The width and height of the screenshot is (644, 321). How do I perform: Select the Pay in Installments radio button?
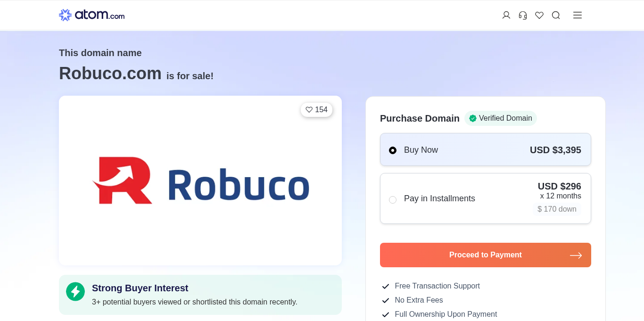pyautogui.click(x=393, y=200)
